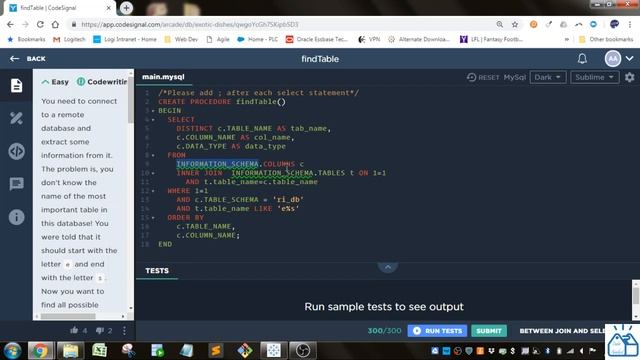
Task: Collapse the ORDER BY fold arrow
Action: pos(153,218)
